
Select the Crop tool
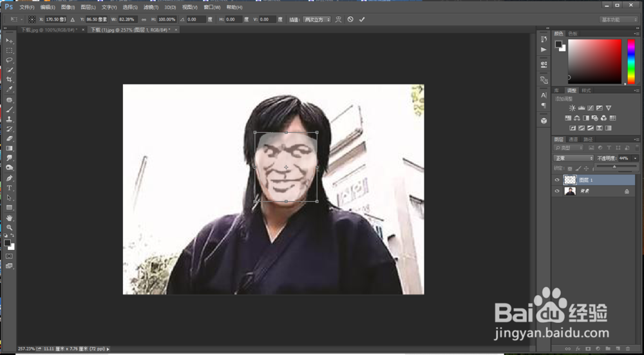coord(9,79)
